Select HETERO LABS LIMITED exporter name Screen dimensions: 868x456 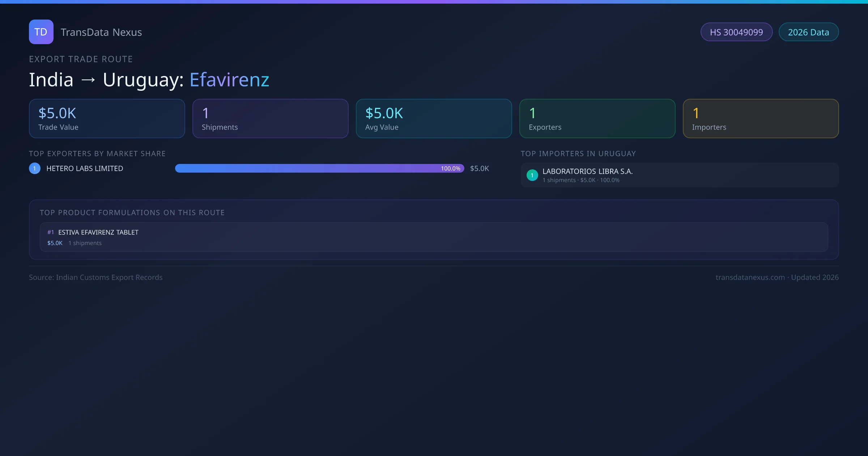pyautogui.click(x=85, y=168)
